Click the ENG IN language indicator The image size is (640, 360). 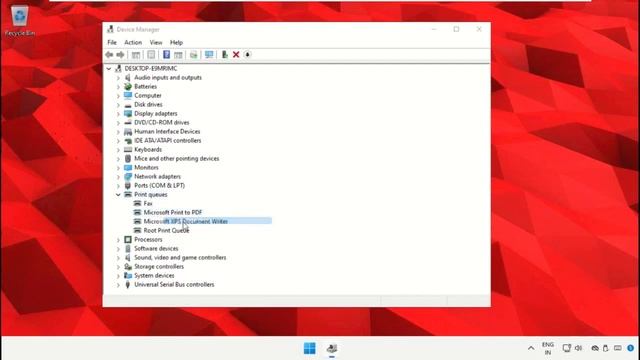point(548,348)
